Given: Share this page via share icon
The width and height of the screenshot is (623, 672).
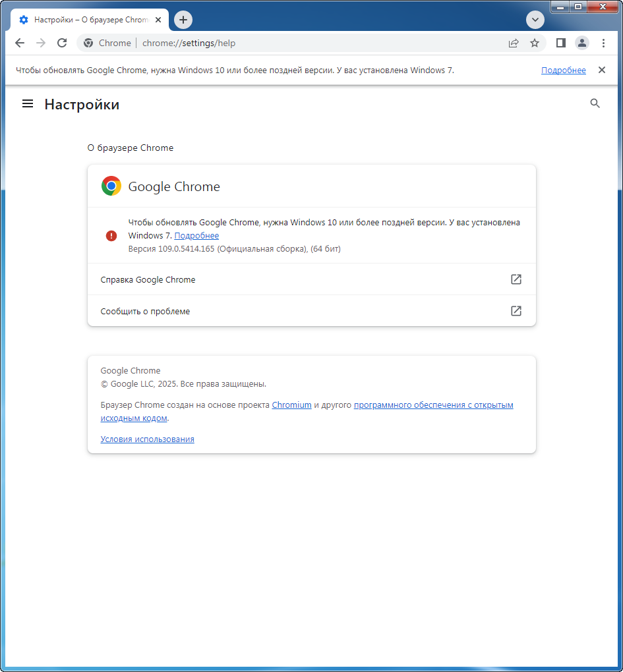Looking at the screenshot, I should click(514, 43).
